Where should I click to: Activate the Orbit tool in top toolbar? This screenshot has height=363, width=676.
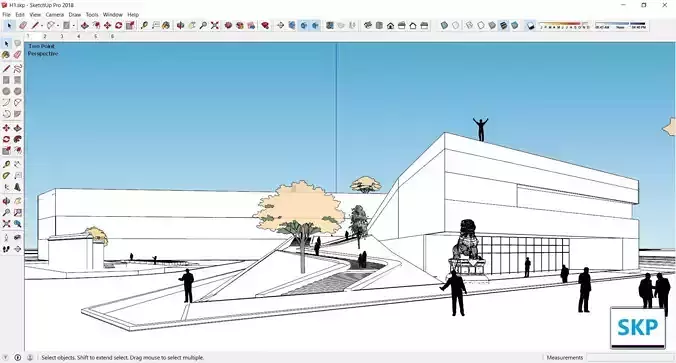coord(181,25)
